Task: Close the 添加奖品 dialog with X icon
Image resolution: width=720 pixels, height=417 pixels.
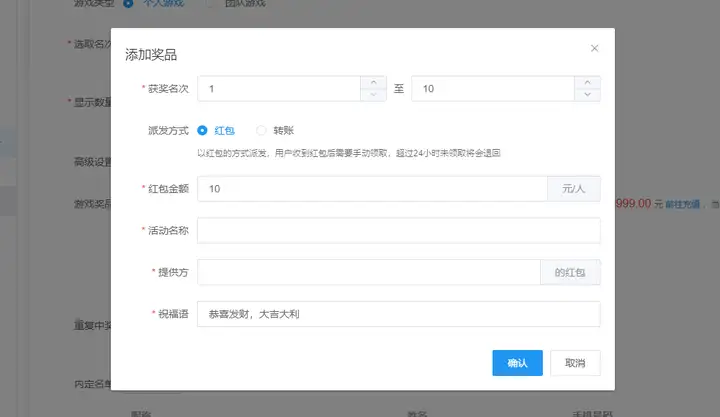Action: (x=594, y=48)
